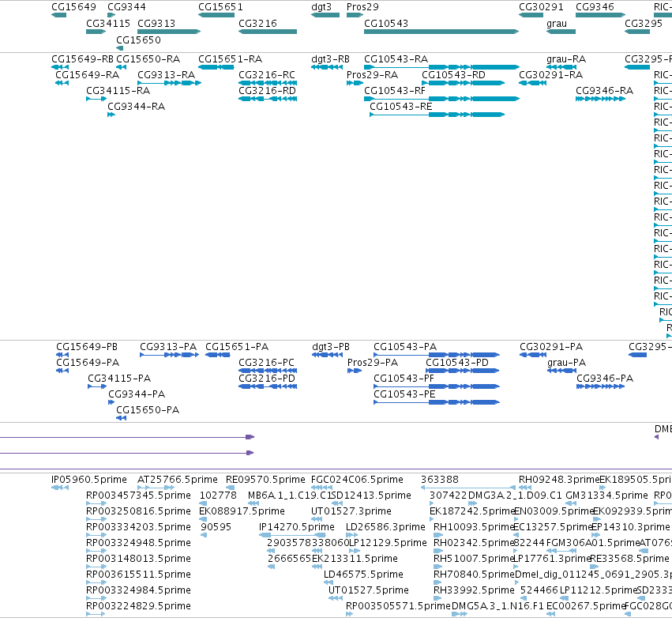Select the long CG10543 gene bar
Viewport: 672px width, 618px height.
coord(441,32)
